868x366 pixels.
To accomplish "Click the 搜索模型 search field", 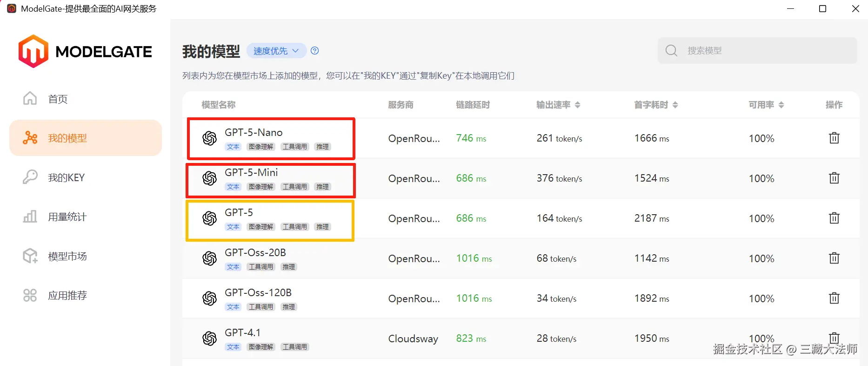I will click(757, 50).
